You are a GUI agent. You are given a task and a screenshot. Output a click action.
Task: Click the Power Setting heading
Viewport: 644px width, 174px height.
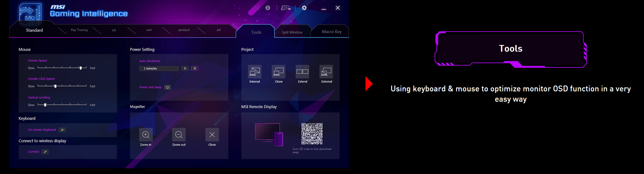pyautogui.click(x=142, y=50)
